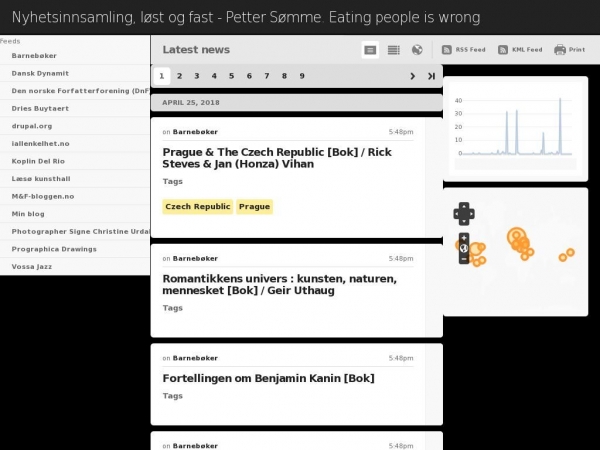The image size is (600, 450).
Task: Click the Czech Republic tag
Action: 198,207
